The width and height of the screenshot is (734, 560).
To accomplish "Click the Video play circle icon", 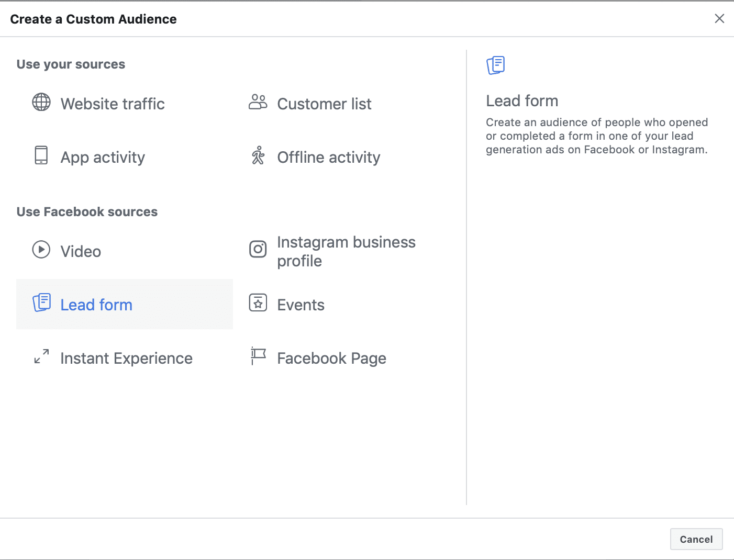I will point(41,250).
